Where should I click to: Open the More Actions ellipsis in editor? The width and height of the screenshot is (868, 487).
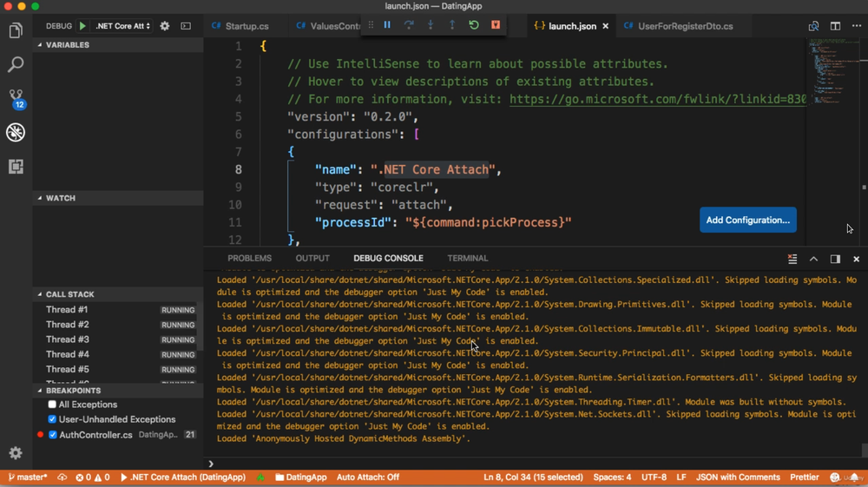[857, 26]
